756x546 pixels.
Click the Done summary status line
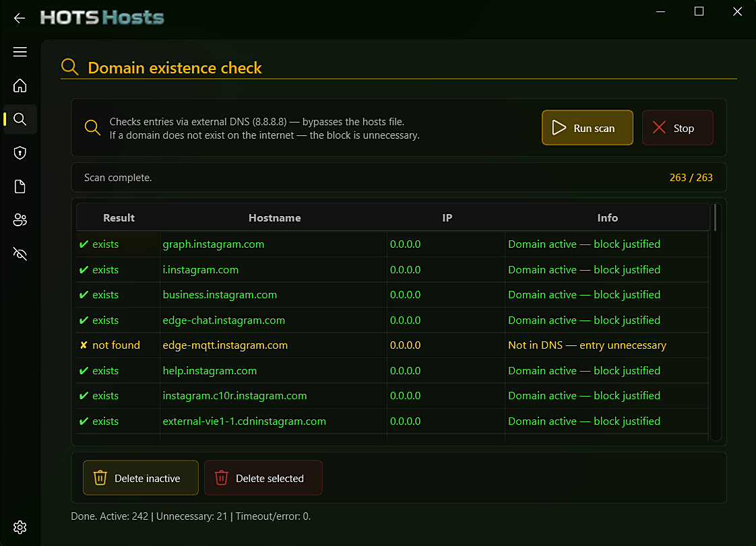click(x=191, y=516)
